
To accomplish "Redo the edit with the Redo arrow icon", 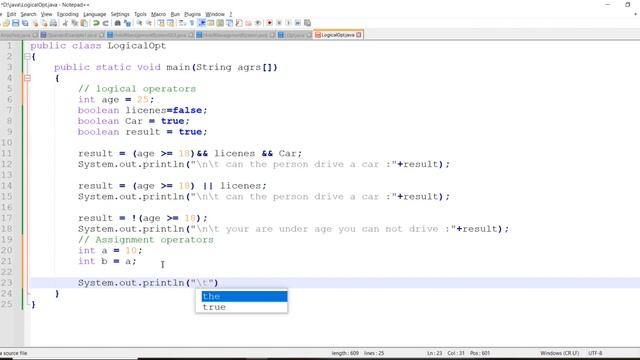I will (x=105, y=23).
